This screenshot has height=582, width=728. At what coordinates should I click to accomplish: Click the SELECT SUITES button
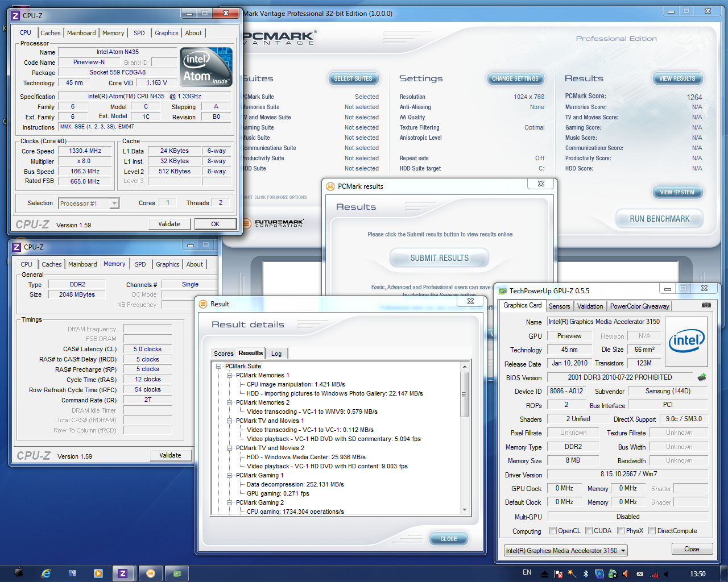pos(353,78)
